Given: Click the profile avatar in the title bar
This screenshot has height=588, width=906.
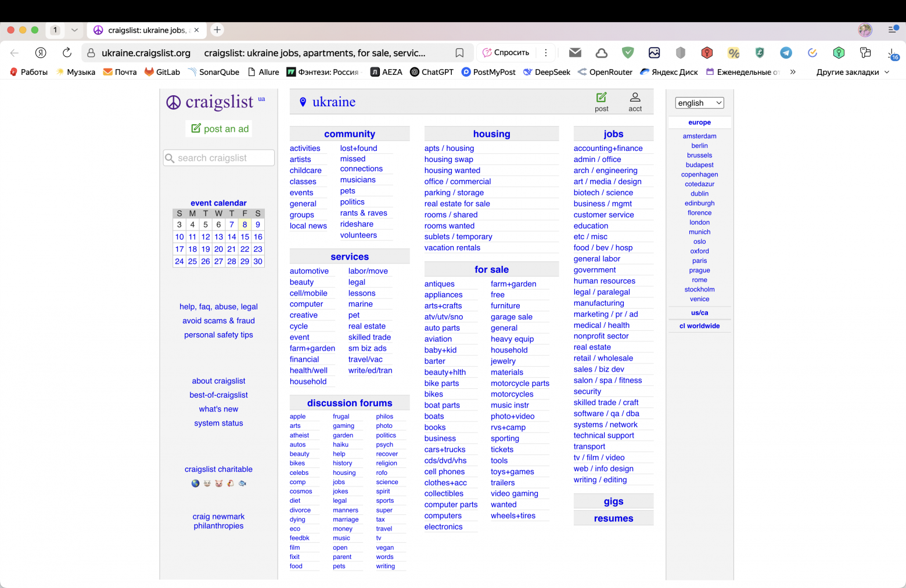Looking at the screenshot, I should click(865, 30).
